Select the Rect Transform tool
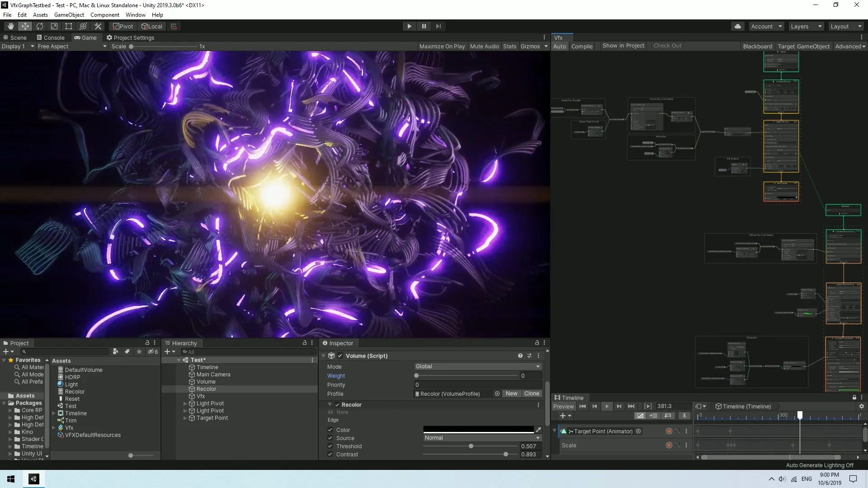 [x=68, y=26]
